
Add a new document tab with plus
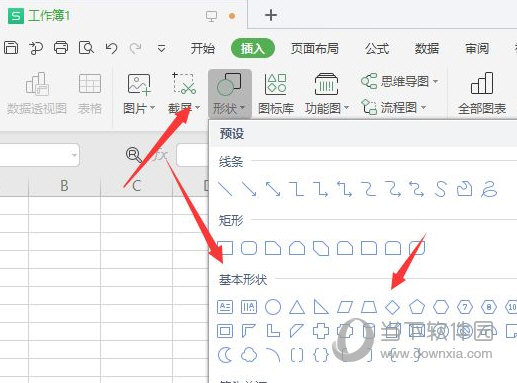271,15
